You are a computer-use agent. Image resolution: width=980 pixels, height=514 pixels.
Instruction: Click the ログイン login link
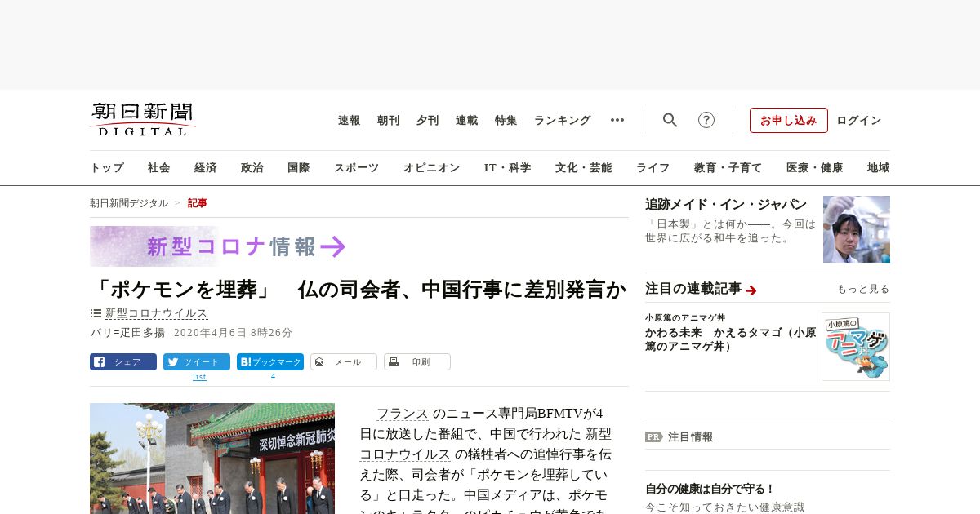pyautogui.click(x=859, y=120)
